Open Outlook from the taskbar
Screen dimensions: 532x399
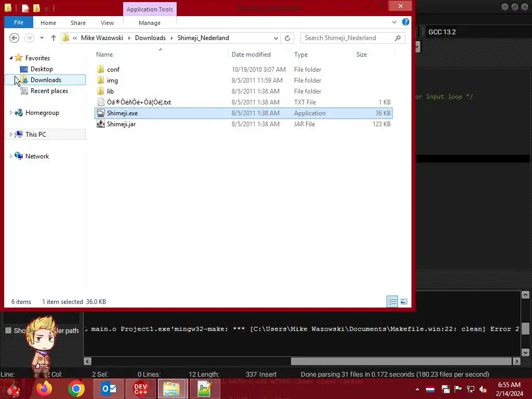coord(109,389)
